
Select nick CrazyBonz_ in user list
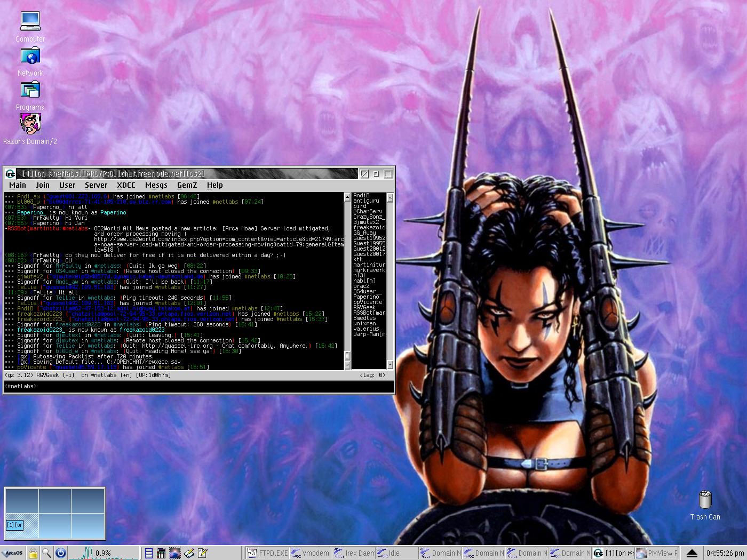(x=369, y=217)
